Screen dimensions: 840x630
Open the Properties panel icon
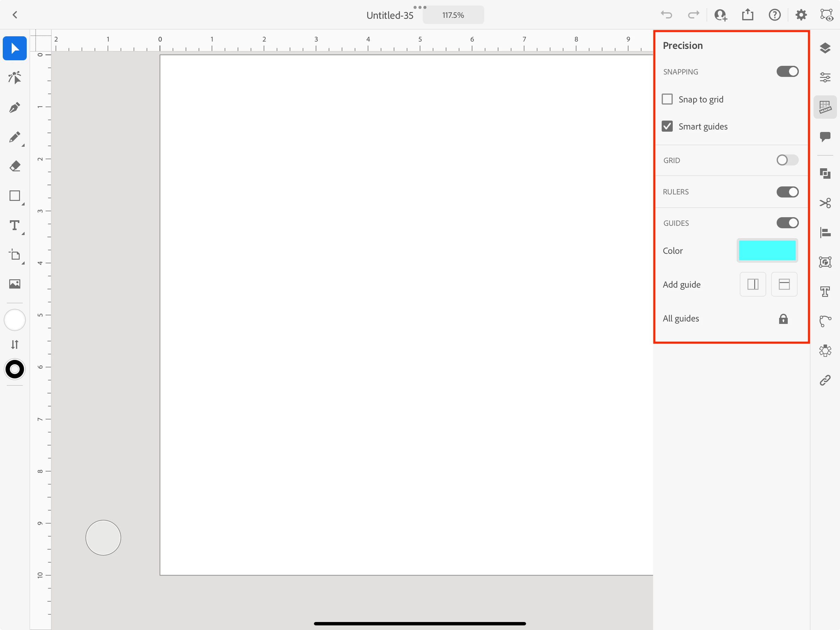pos(825,78)
